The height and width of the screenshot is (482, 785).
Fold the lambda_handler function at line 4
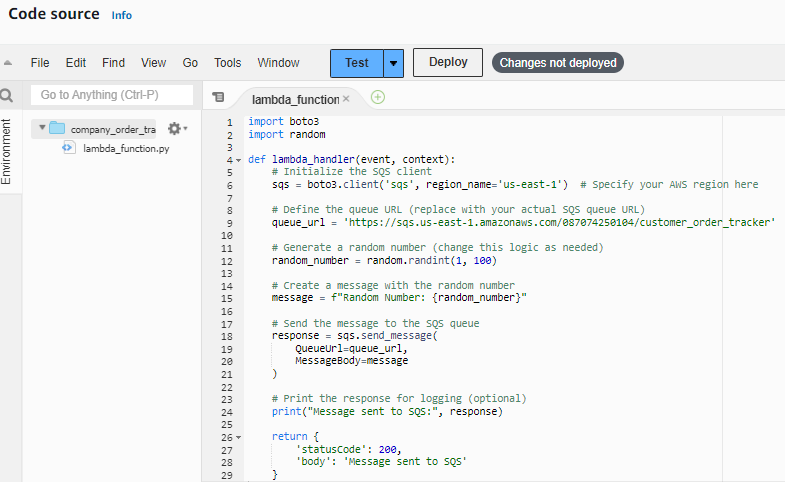[239, 160]
